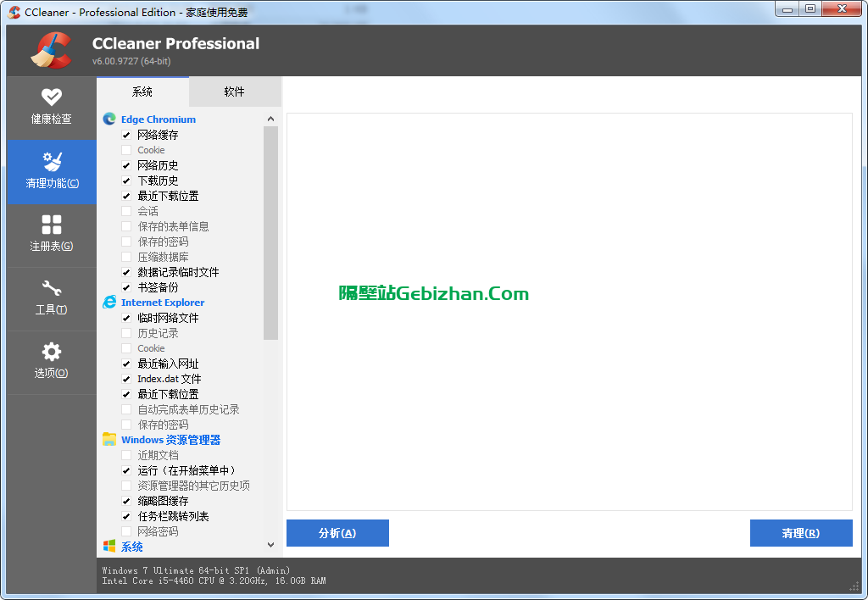Uncheck Index.dat 文件 checkbox
868x600 pixels.
click(126, 379)
